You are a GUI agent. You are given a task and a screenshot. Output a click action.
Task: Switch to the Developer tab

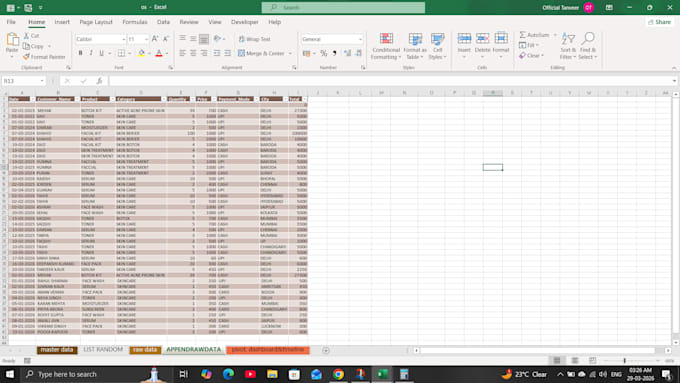pos(245,22)
